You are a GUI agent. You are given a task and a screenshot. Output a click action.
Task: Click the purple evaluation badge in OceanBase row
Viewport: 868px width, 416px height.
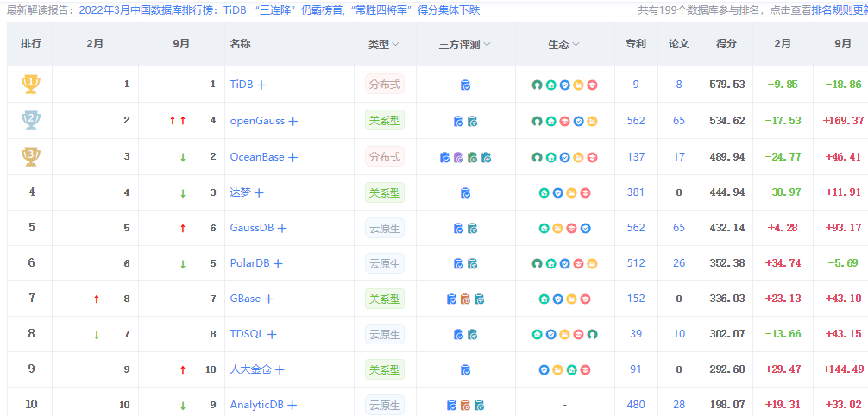coord(458,158)
